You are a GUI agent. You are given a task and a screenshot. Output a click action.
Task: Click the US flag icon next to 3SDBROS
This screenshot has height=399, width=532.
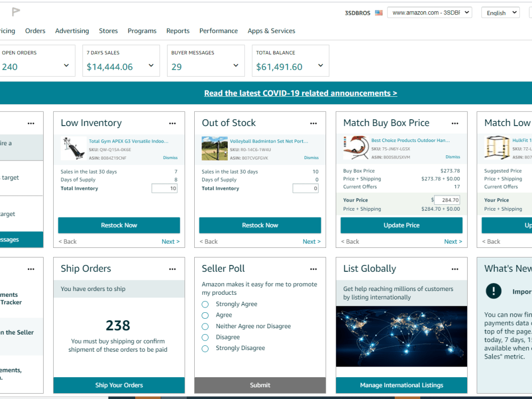point(379,13)
